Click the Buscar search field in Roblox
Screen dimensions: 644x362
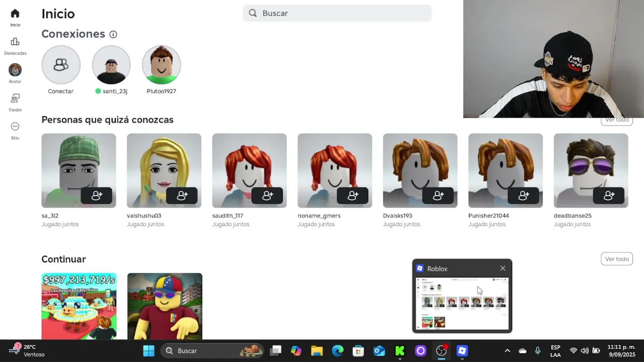coord(337,13)
